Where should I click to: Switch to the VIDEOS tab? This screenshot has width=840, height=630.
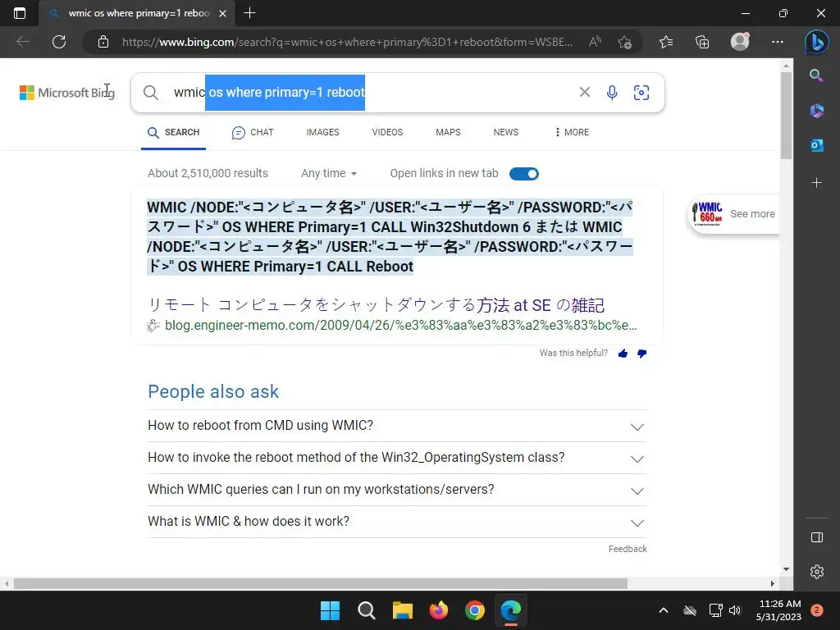[x=387, y=132]
